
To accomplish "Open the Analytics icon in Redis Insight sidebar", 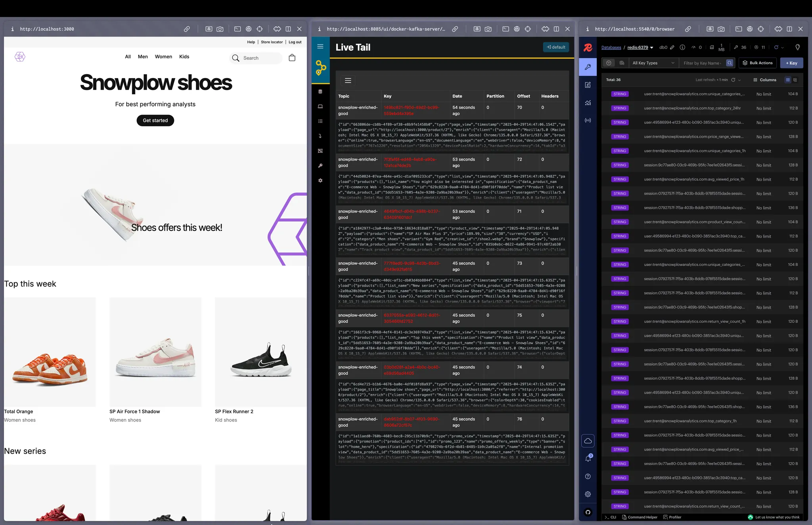I will [588, 102].
